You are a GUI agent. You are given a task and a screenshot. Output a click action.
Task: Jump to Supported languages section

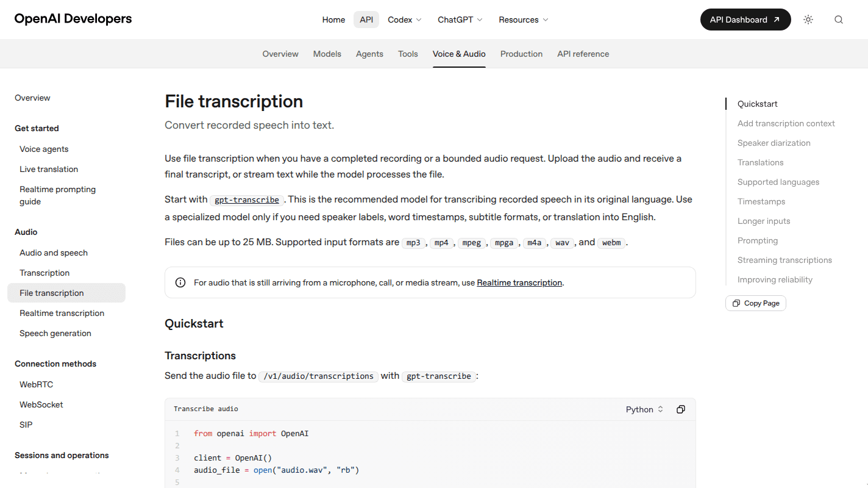coord(778,182)
